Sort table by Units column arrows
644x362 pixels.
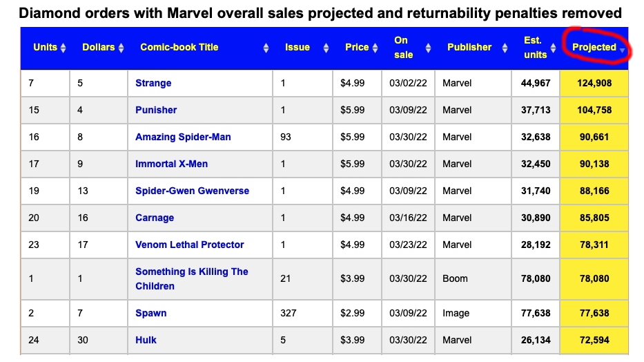pos(64,48)
